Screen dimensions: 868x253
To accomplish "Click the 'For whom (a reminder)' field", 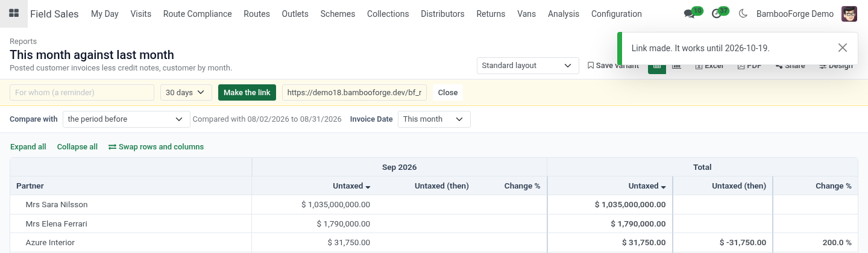I will (x=82, y=92).
